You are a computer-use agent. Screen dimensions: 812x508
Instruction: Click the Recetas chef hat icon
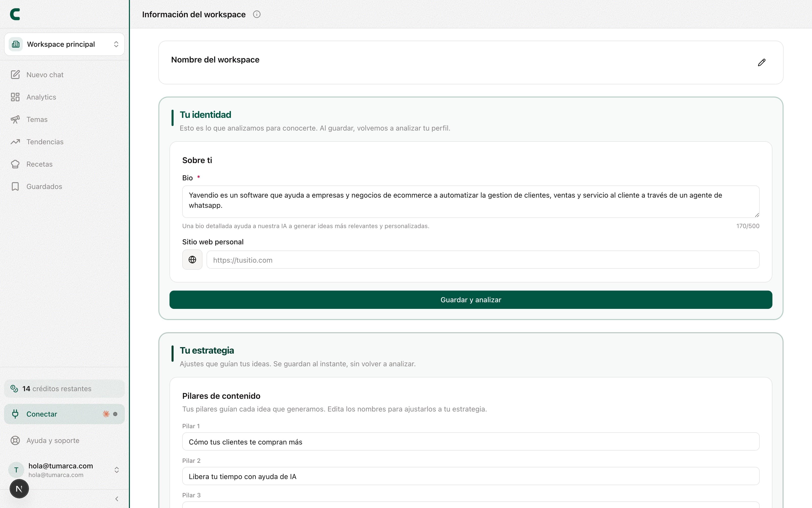[15, 164]
